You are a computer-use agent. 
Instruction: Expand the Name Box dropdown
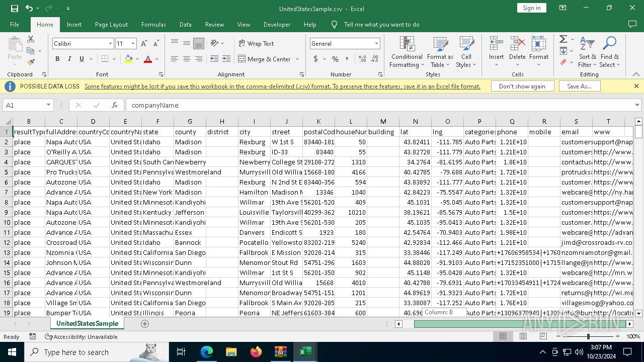[48, 105]
